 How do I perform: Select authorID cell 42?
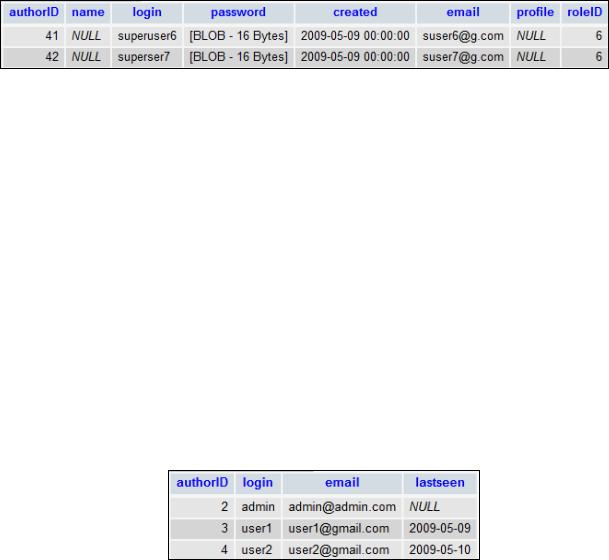(x=52, y=57)
